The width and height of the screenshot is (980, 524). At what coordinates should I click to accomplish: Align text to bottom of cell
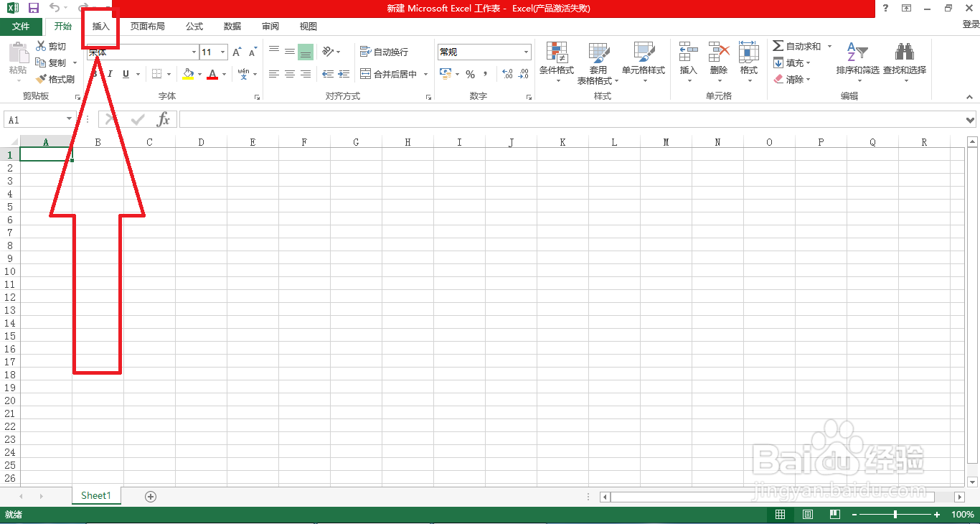pos(306,52)
